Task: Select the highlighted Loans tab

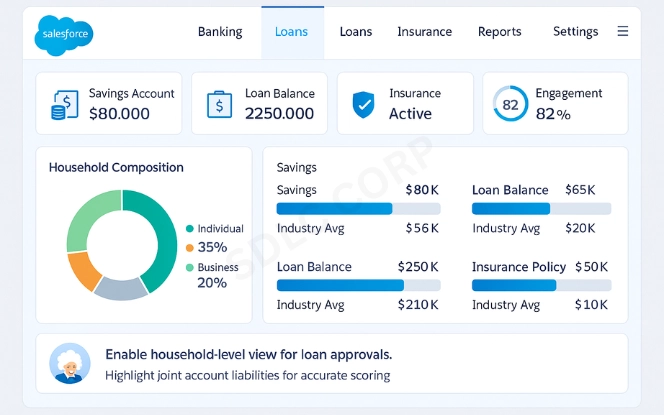Action: point(292,32)
